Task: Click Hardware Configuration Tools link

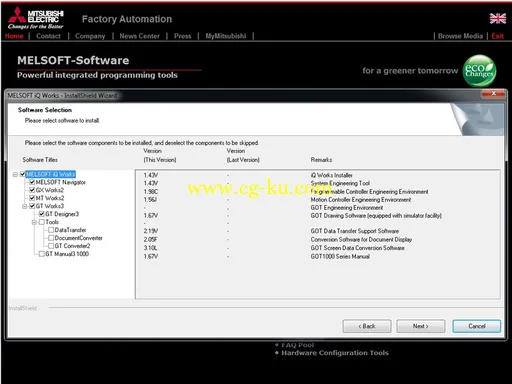Action: pyautogui.click(x=335, y=353)
